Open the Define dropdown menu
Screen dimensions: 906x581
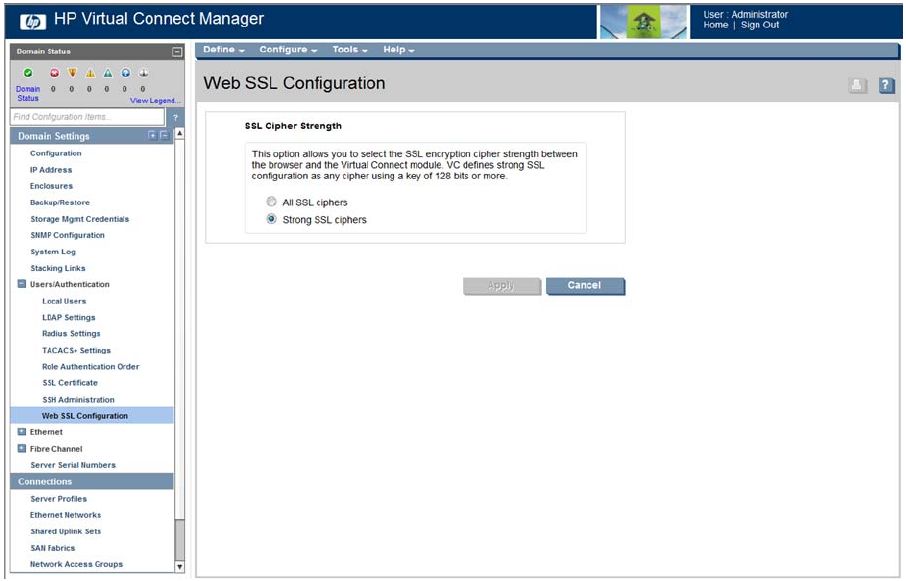point(224,50)
